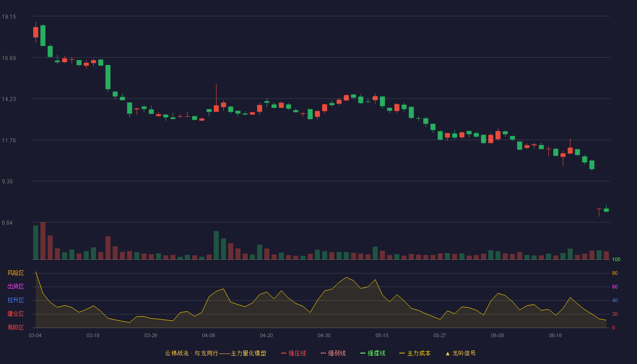
Task: Click the 06-08 date label
Action: (497, 335)
